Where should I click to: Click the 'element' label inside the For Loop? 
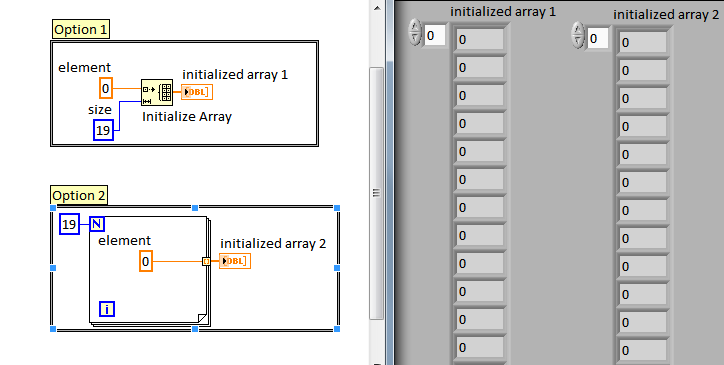[x=125, y=240]
